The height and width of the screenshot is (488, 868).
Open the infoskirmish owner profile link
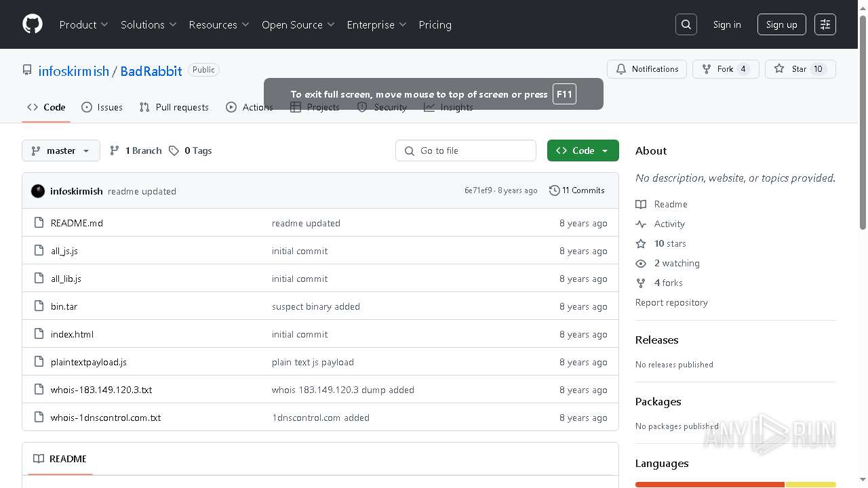74,71
